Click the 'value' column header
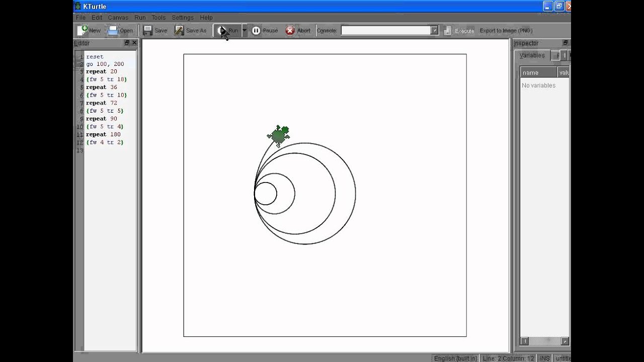Viewport: 644px width, 362px height. [x=563, y=72]
